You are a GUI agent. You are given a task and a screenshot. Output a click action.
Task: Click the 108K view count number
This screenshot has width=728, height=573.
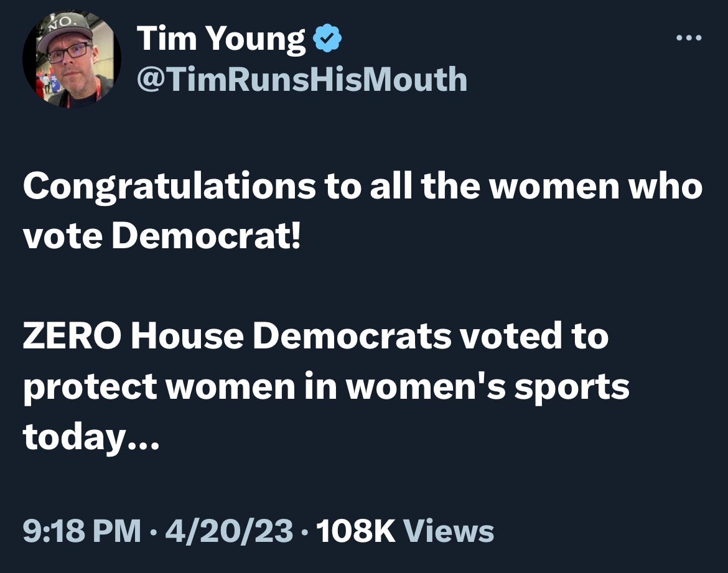point(356,531)
